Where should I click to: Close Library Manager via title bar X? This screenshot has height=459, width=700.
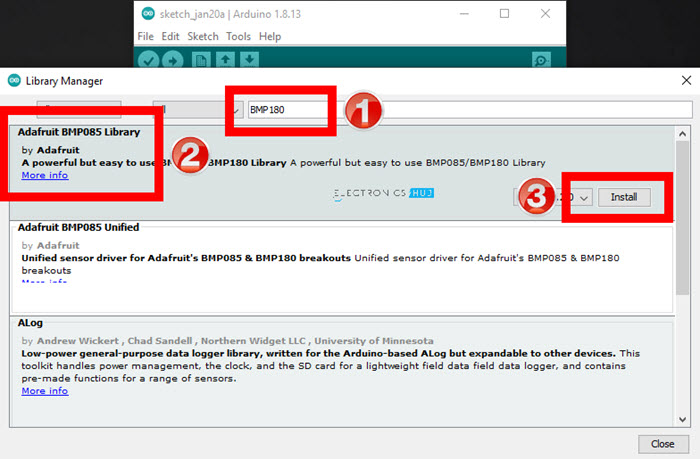point(687,80)
